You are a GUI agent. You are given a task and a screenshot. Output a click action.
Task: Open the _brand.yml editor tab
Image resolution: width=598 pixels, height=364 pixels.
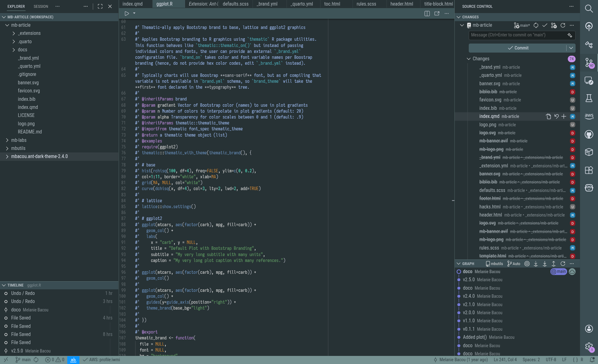click(x=267, y=4)
